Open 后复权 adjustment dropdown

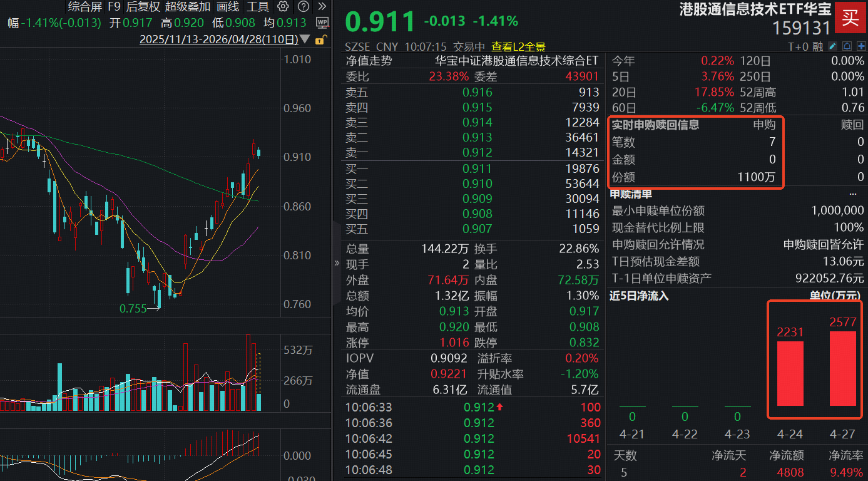(143, 7)
